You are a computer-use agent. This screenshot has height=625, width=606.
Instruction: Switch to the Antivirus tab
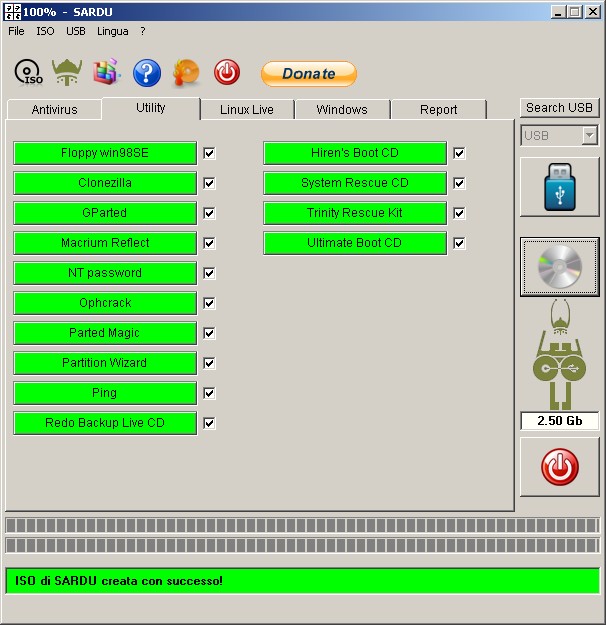tap(54, 110)
